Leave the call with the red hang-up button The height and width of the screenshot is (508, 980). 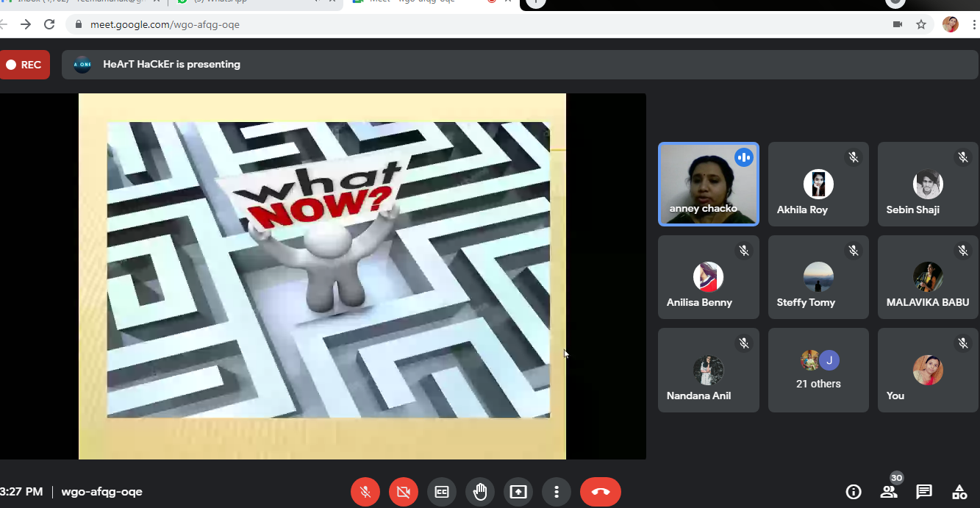click(601, 492)
